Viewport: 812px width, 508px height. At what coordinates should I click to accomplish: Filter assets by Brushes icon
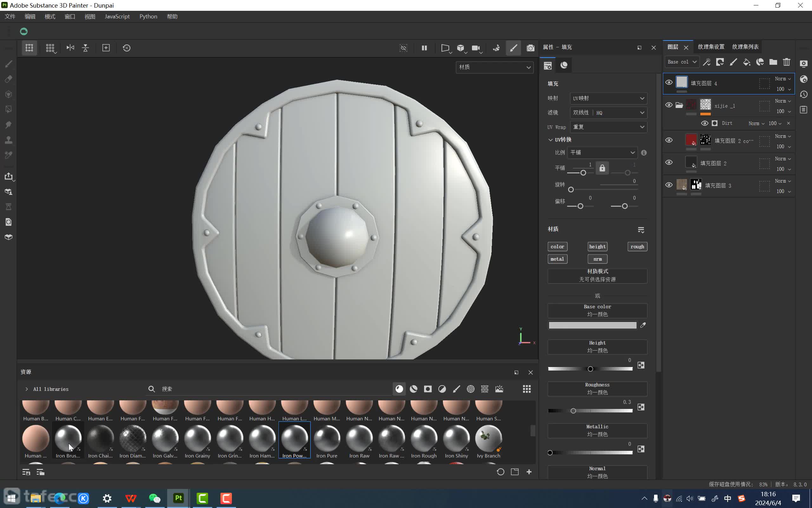click(456, 389)
